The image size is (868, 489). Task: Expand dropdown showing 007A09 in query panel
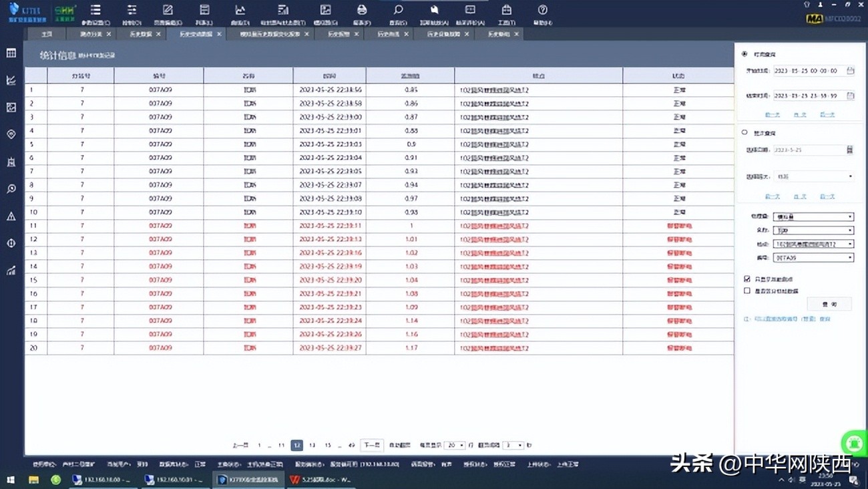pyautogui.click(x=813, y=257)
